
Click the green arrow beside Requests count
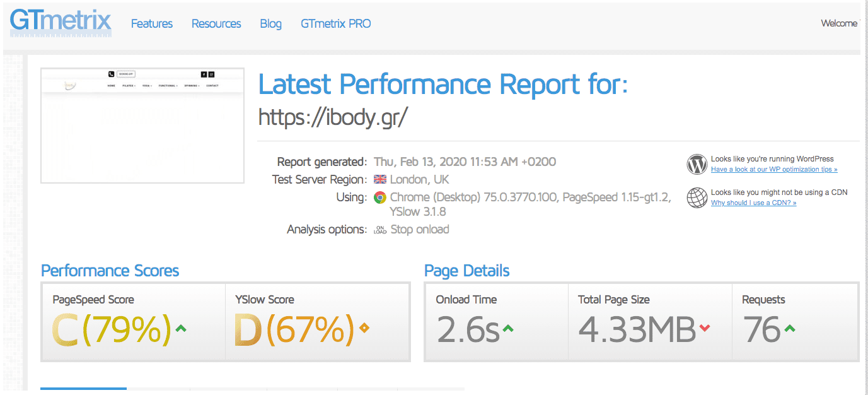(789, 328)
